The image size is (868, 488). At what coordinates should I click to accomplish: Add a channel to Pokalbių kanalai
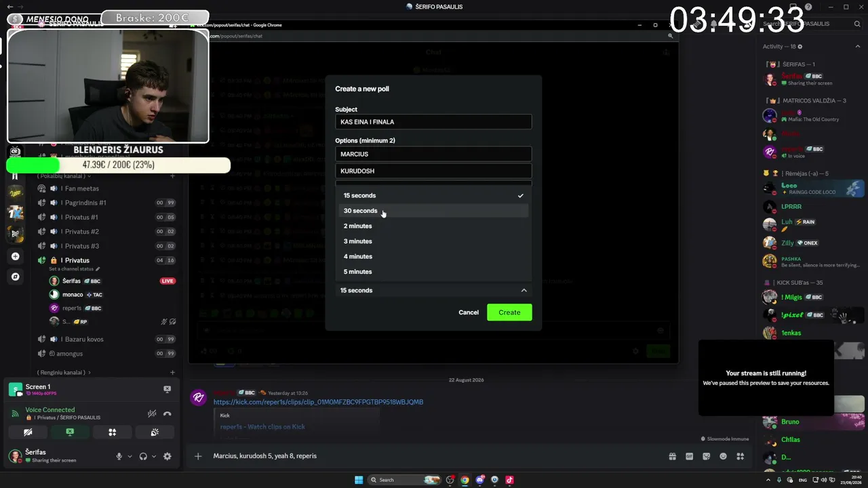(172, 176)
